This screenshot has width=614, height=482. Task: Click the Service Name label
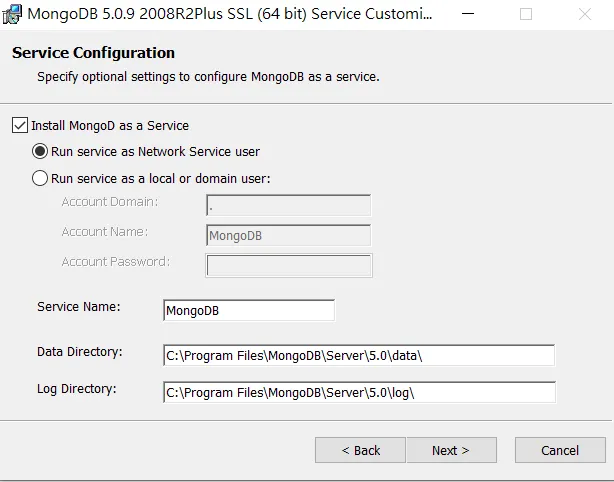pos(79,307)
